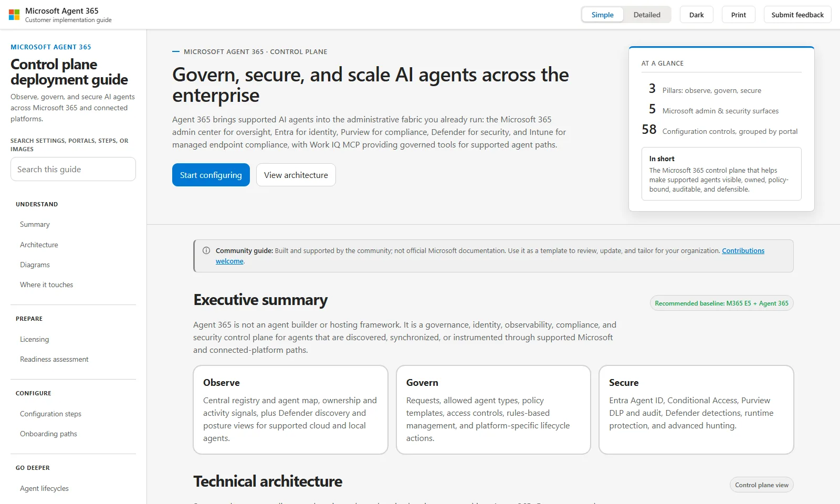The image size is (840, 504).
Task: Open Summary in sidebar
Action: 35,224
